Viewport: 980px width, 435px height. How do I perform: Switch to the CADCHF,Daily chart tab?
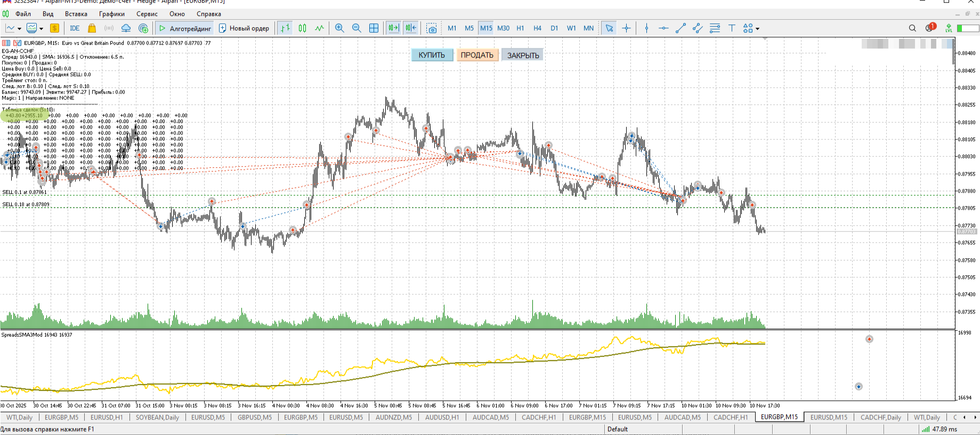click(880, 417)
